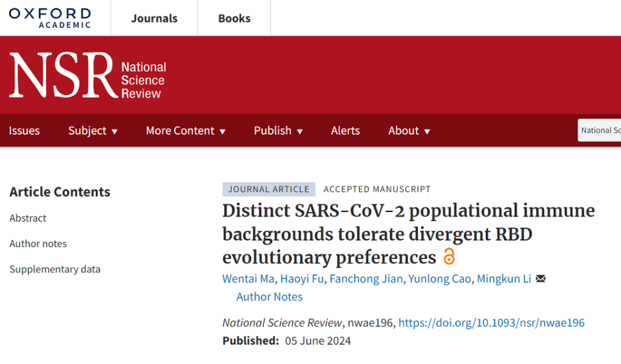Viewport: 621px width, 364px height.
Task: Click the orange open access lock icon
Action: 449,257
